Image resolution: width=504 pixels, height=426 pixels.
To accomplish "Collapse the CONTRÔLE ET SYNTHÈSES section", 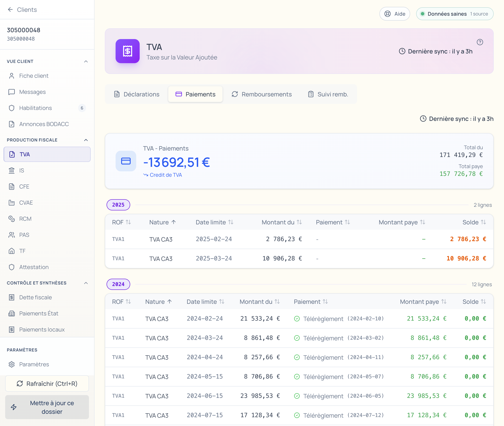I will point(86,283).
